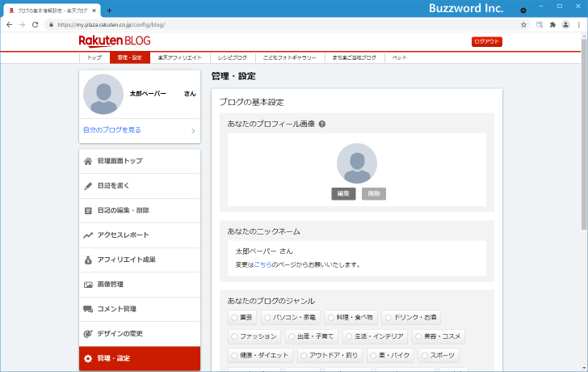The height and width of the screenshot is (372, 588).
Task: Click the picture icon beside 画像管理
Action: pos(88,285)
